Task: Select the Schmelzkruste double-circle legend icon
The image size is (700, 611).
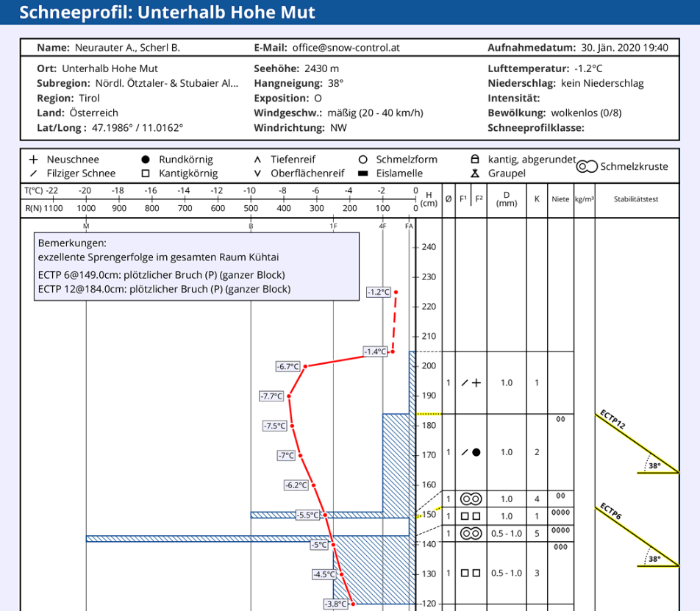Action: pos(587,166)
